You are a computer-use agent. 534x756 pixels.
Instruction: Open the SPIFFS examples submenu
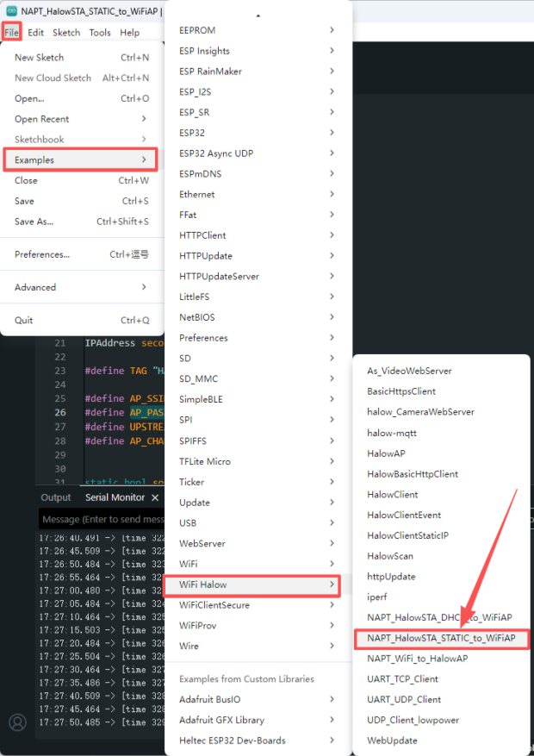pos(258,440)
